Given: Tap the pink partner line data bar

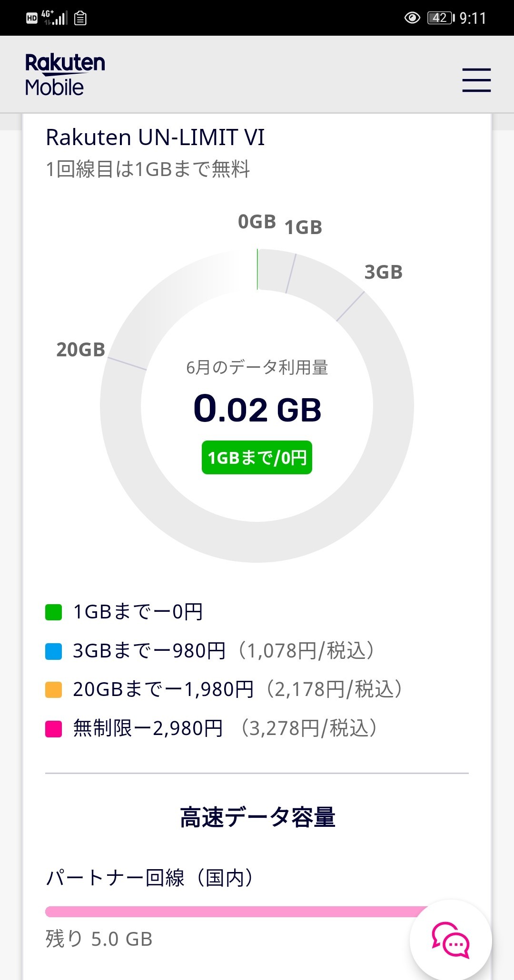Looking at the screenshot, I should pos(233,911).
